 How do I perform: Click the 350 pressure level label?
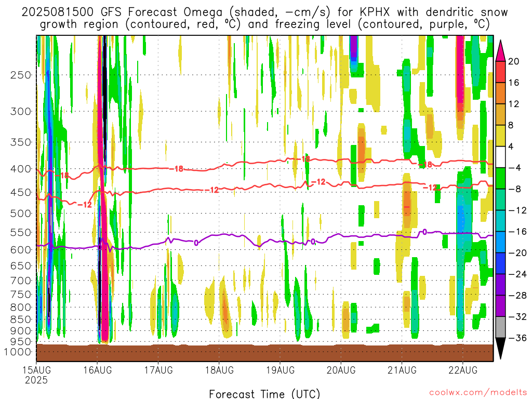21,142
